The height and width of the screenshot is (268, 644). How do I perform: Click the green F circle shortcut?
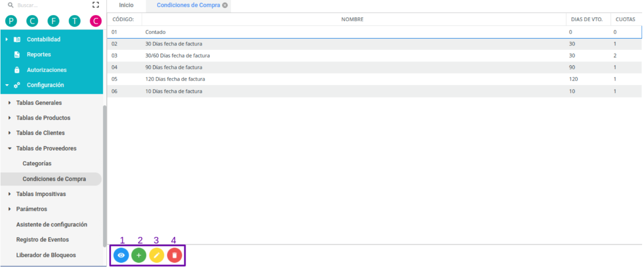point(53,21)
